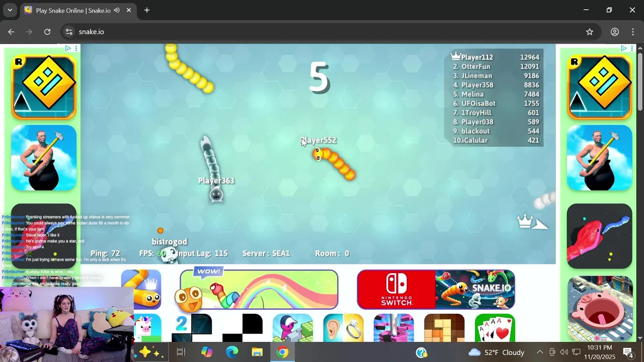Viewport: 644px width, 362px height.
Task: Click the browser back arrow
Action: pyautogui.click(x=11, y=32)
